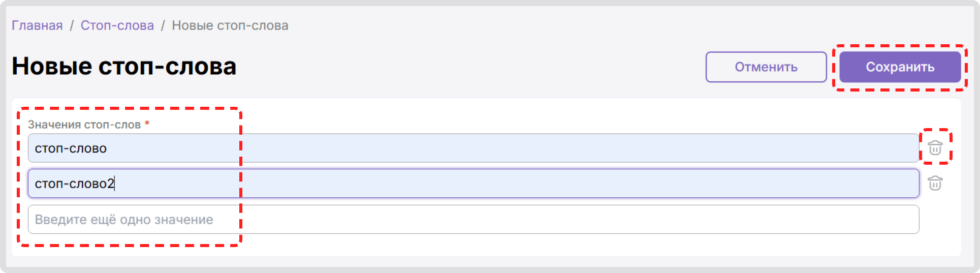Return to the stop-words list via the breadcrumb
The width and height of the screenshot is (980, 273).
[117, 25]
